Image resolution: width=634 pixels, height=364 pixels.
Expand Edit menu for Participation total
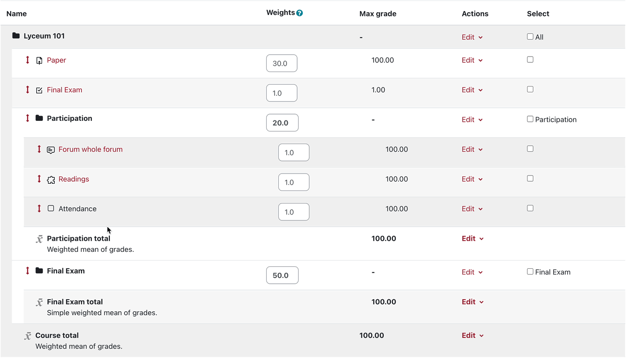click(472, 239)
